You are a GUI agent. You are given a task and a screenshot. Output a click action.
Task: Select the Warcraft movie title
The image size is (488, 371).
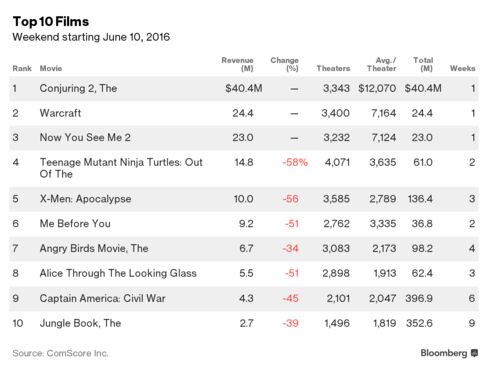(x=60, y=113)
